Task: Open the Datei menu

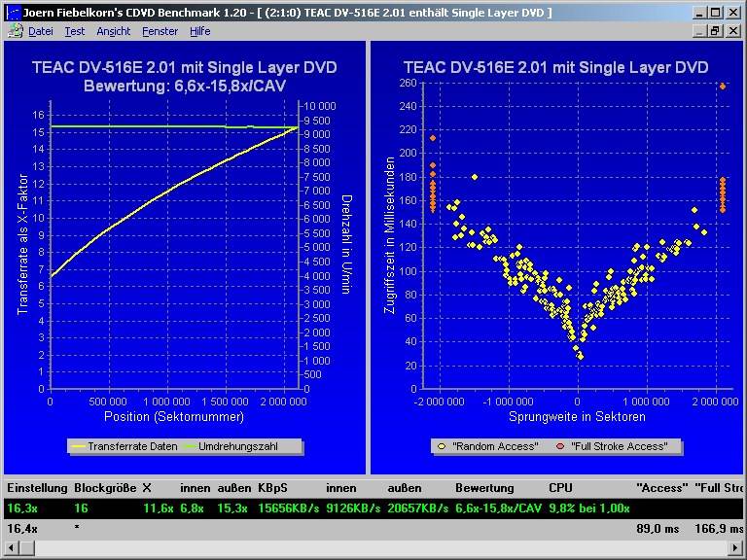Action: click(41, 31)
